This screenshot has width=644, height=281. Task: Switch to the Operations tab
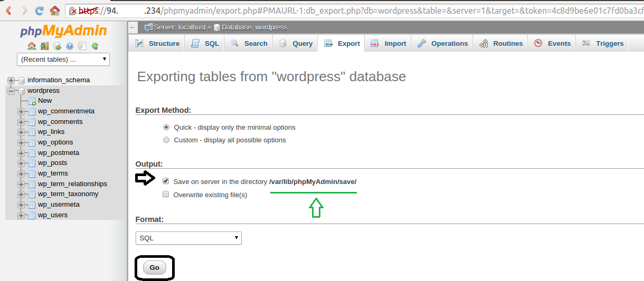point(442,44)
